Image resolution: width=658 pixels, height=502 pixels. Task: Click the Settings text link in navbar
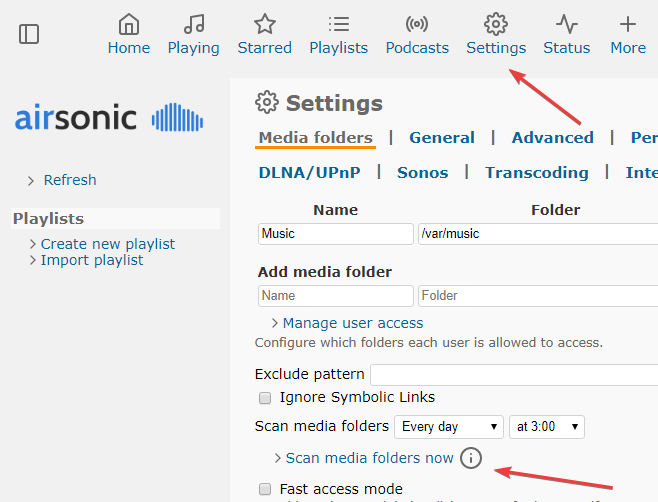click(496, 48)
